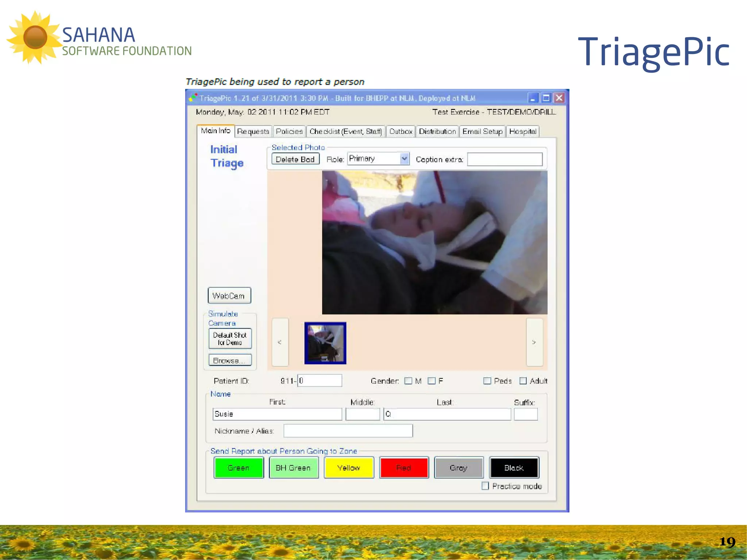Check the M gender checkbox
Image resolution: width=747 pixels, height=560 pixels.
point(409,381)
